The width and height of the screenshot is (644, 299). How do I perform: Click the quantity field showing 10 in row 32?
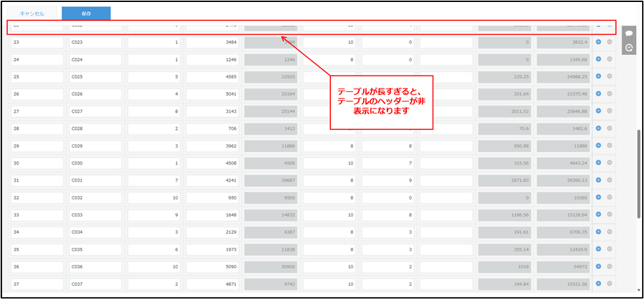click(154, 197)
